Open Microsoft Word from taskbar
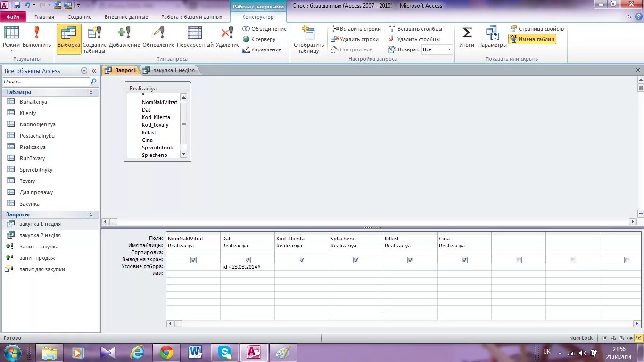Viewport: 644px width, 362px height. tap(195, 353)
